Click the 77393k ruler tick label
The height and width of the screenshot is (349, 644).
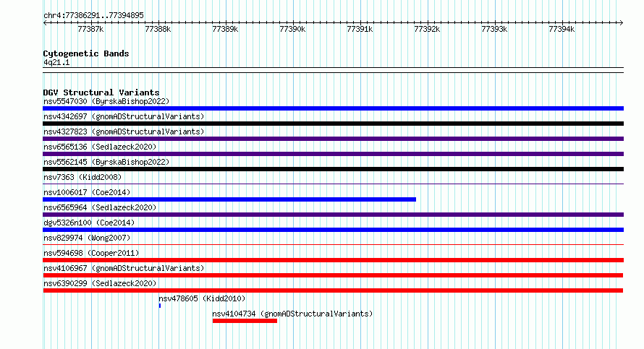pos(494,29)
